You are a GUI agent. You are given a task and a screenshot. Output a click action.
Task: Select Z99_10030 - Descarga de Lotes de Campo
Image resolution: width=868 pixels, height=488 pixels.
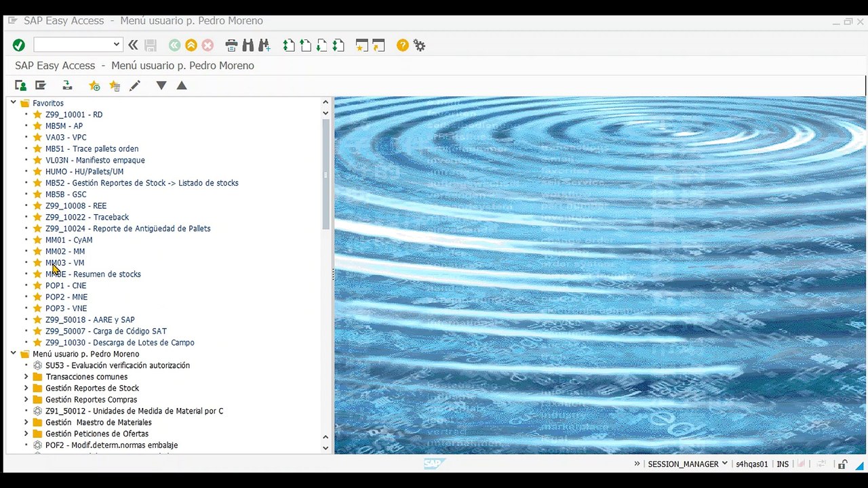(120, 342)
